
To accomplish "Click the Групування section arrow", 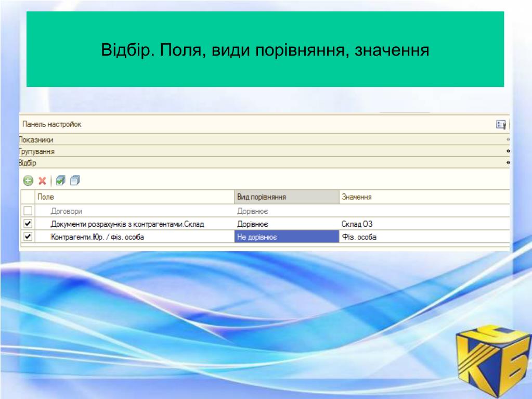I will tap(508, 151).
